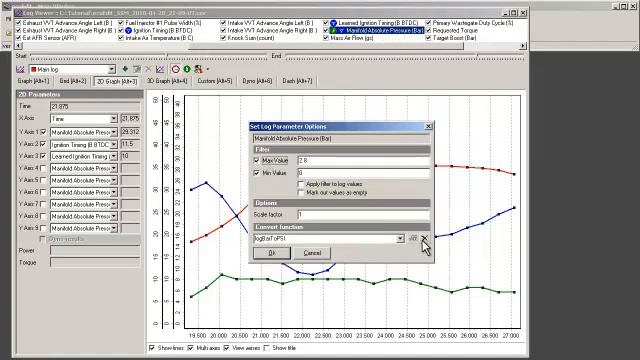Click the blue filter icon on Learned Ignition Timing

tap(333, 23)
